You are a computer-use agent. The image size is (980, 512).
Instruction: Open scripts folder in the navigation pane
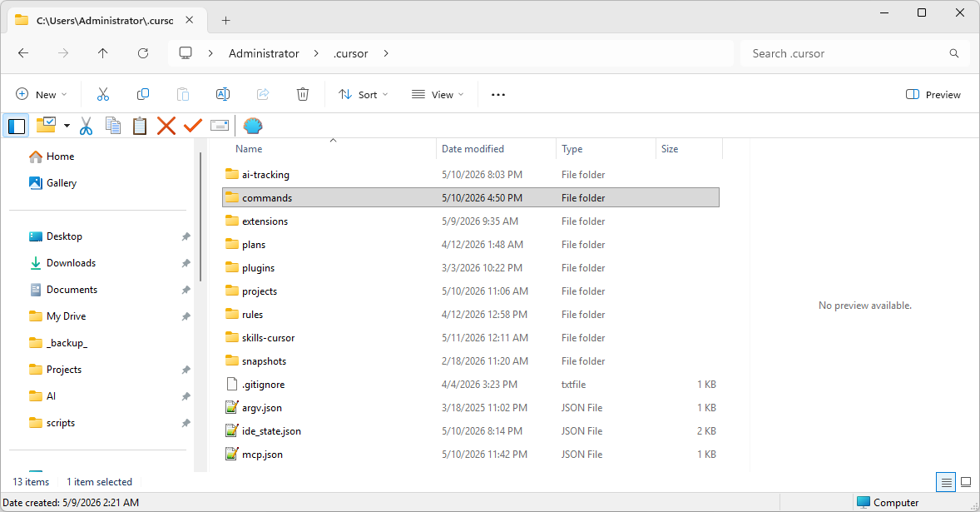[52, 423]
